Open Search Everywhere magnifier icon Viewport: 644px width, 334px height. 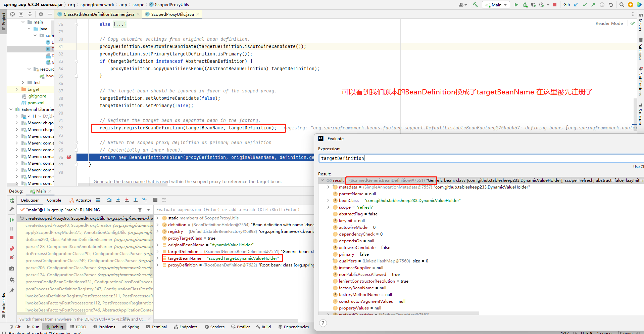tap(622, 5)
